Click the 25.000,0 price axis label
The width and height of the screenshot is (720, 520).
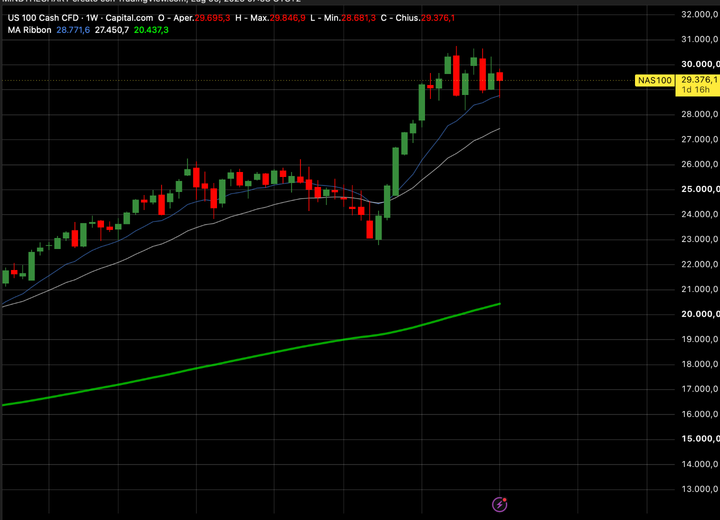coord(700,189)
